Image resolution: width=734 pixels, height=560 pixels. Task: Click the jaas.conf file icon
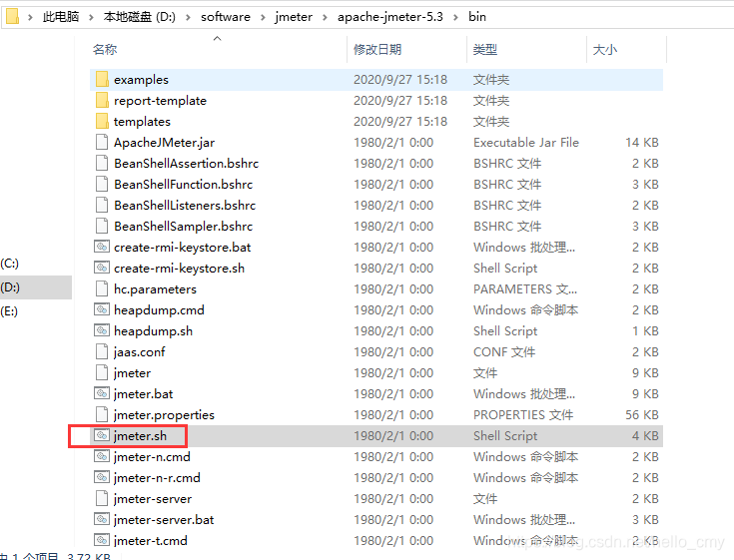pos(102,351)
